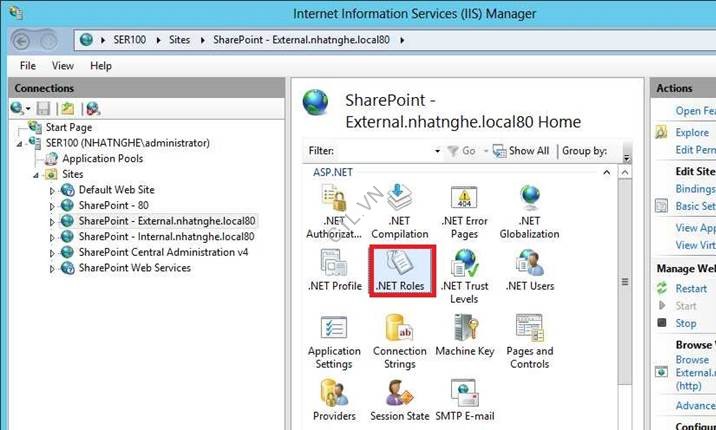Click the filter toolbar overflow arrow
The image size is (716, 430).
pyautogui.click(x=626, y=158)
